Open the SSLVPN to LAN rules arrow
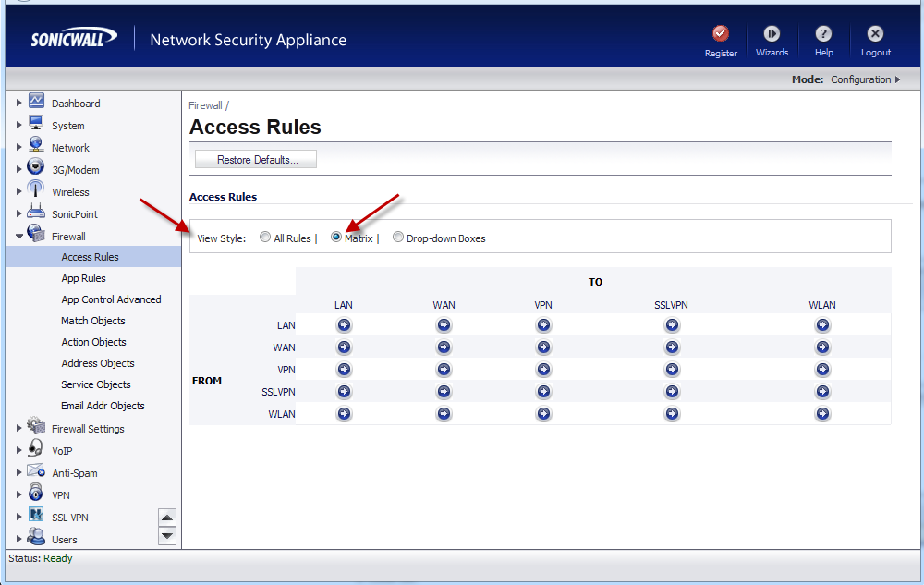This screenshot has width=924, height=585. click(344, 391)
